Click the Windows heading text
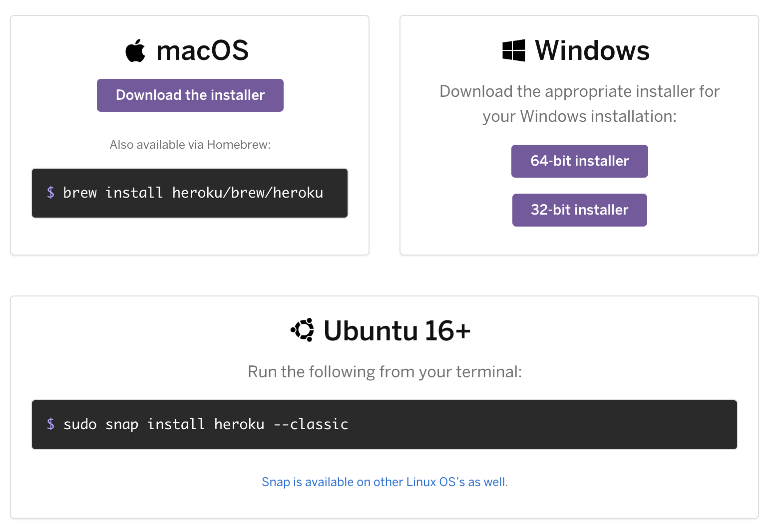The image size is (784, 532). tap(592, 50)
